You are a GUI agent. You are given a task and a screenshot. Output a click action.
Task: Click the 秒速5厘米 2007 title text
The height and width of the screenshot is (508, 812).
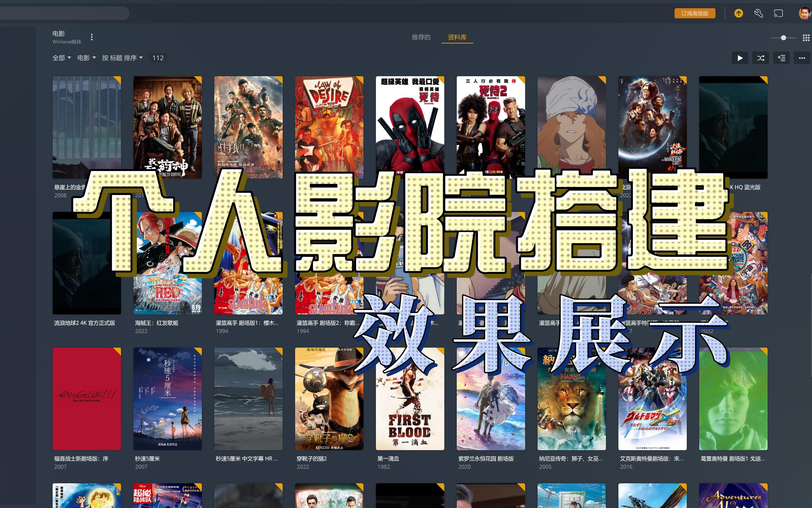[147, 459]
